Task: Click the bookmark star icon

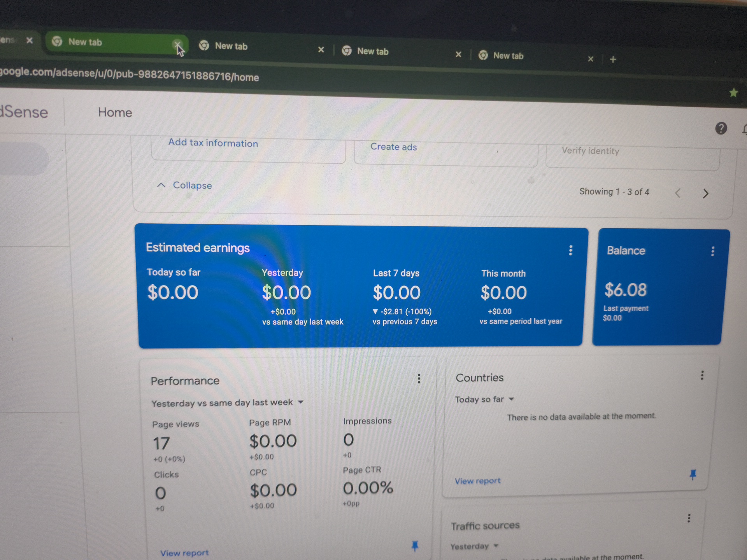Action: (x=733, y=93)
